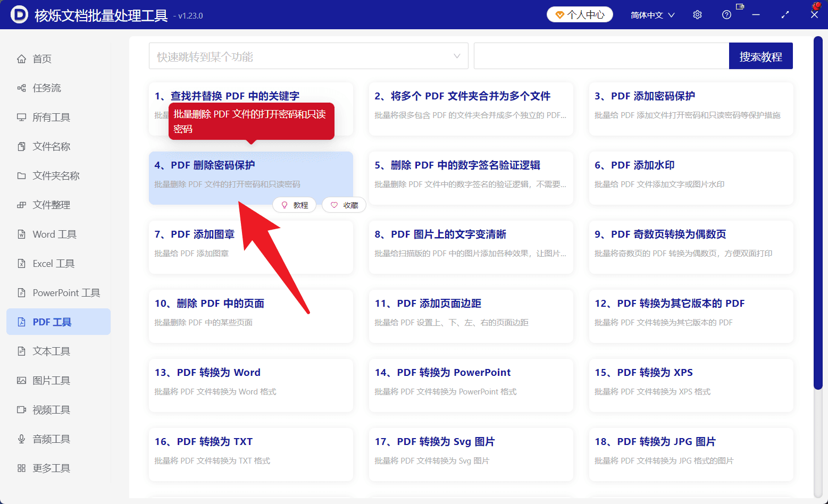Click the Word tools document icon
This screenshot has height=504, width=828.
coord(21,234)
